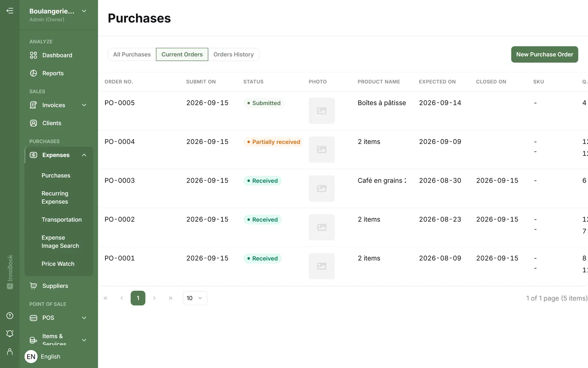Click the Expenses dollar icon
588x368 pixels.
click(33, 155)
